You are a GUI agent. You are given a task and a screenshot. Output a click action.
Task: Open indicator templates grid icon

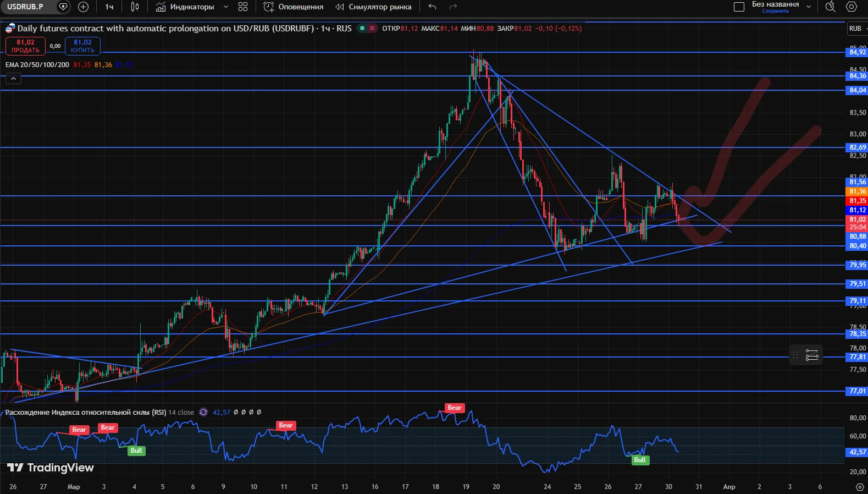243,7
